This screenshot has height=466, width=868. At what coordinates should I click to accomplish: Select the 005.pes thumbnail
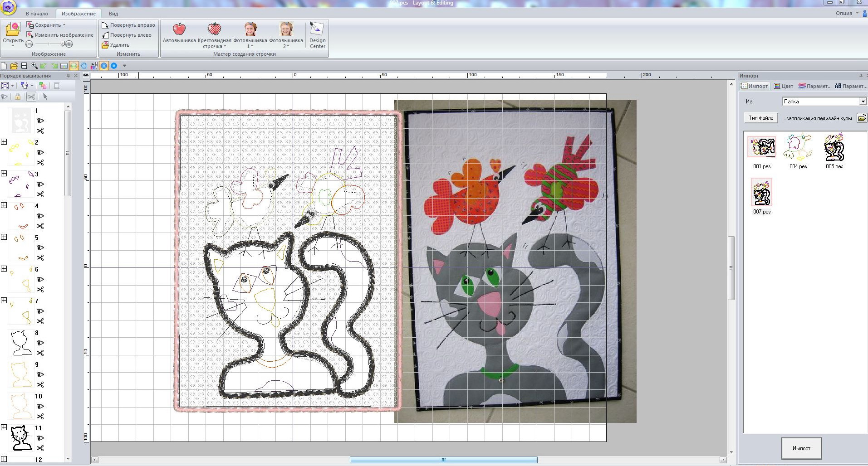(834, 147)
